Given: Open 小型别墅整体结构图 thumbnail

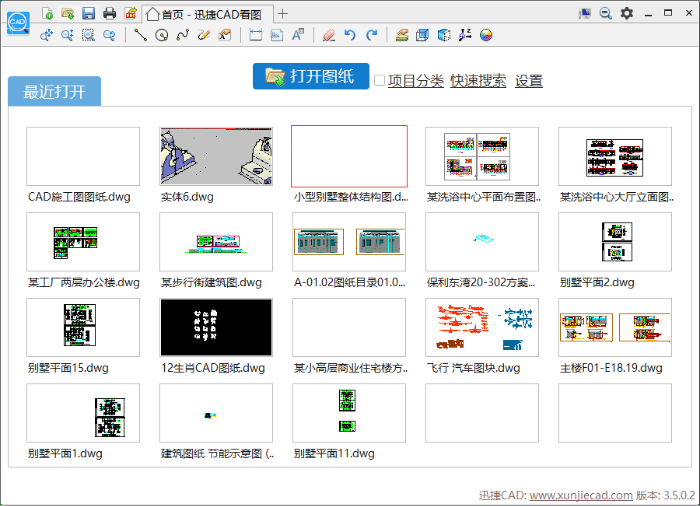Looking at the screenshot, I should point(349,156).
